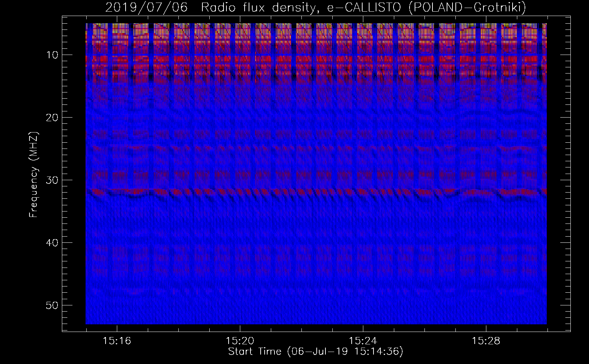Click the red emission band near 31 MHz

tap(316, 191)
